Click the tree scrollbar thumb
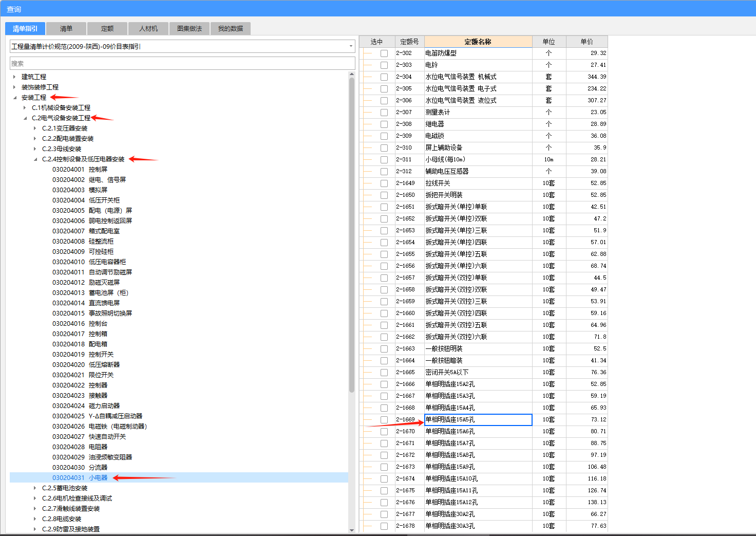This screenshot has height=536, width=756. [352, 235]
